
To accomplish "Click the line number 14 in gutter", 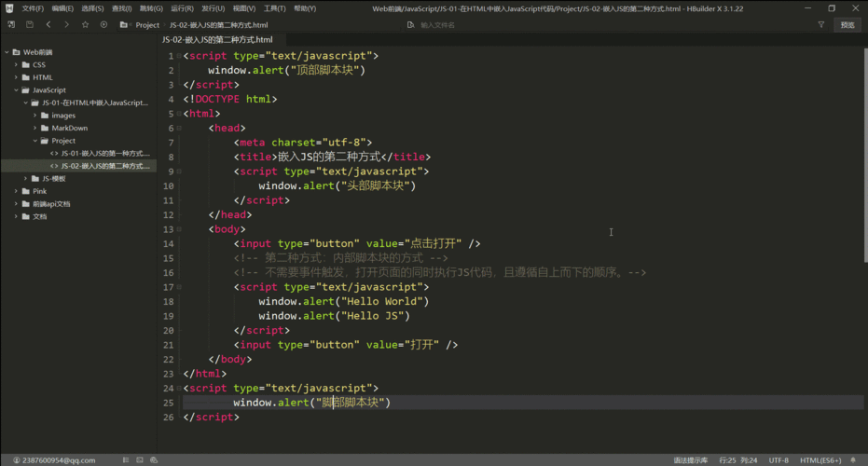I will pos(168,243).
